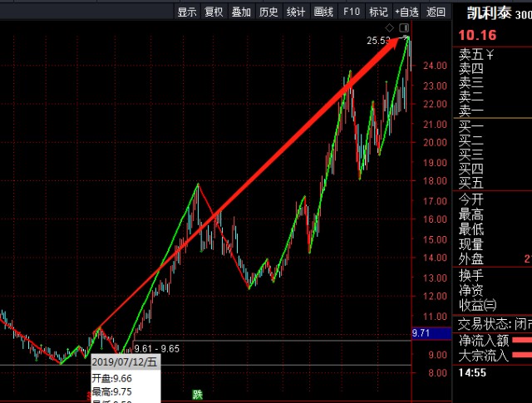Open F10 company information
This screenshot has width=532, height=403.
pyautogui.click(x=352, y=12)
